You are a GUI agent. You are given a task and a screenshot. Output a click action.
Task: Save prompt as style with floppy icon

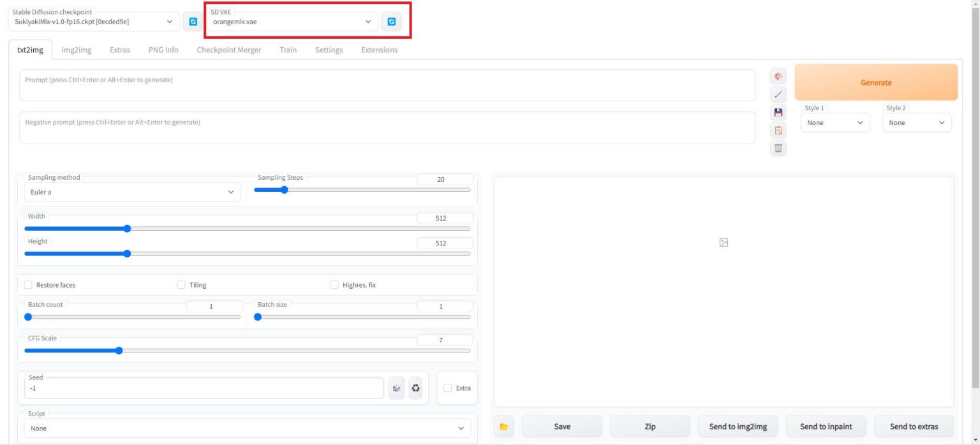pyautogui.click(x=778, y=112)
